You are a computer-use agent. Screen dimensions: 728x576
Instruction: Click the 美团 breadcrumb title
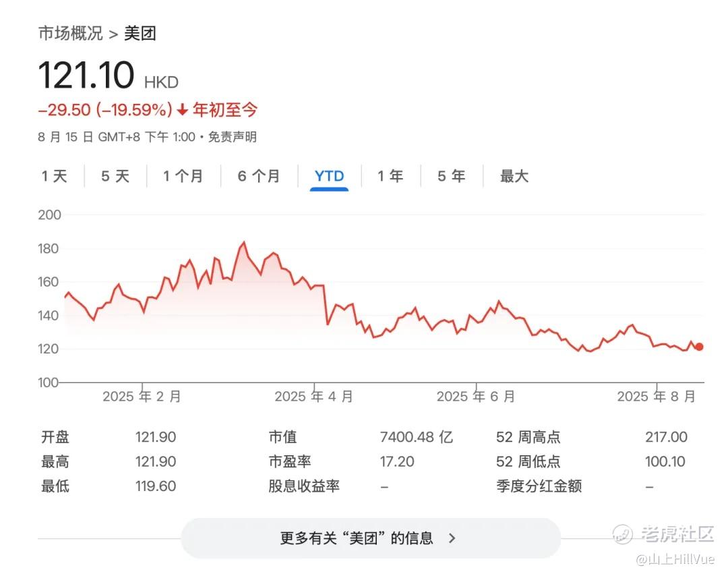pos(140,33)
